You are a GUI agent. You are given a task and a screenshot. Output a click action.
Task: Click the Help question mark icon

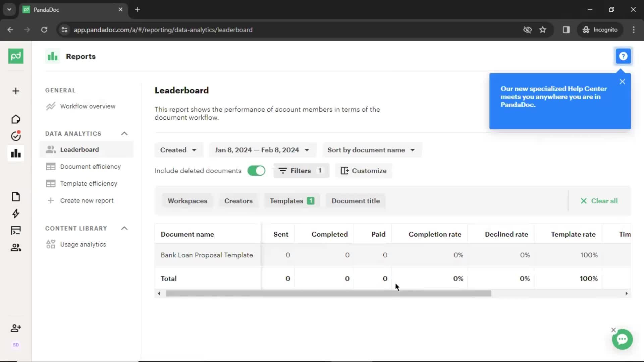[624, 56]
